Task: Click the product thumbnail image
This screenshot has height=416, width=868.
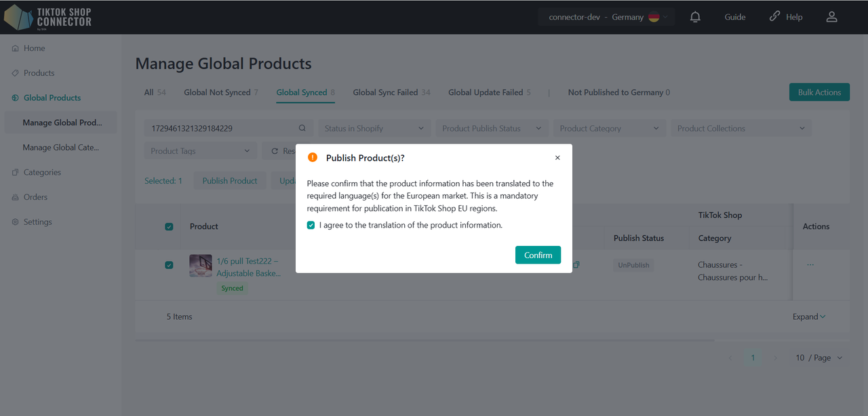Action: click(201, 266)
